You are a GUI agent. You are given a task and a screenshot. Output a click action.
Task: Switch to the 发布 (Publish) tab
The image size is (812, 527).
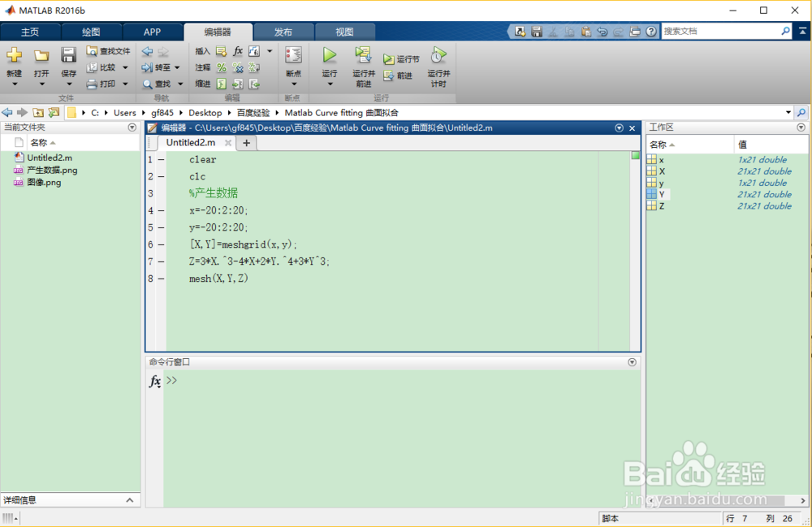coord(283,32)
